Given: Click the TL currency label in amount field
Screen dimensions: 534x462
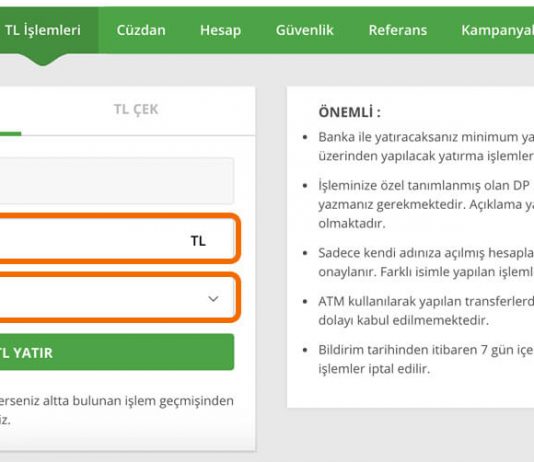Looking at the screenshot, I should (198, 241).
